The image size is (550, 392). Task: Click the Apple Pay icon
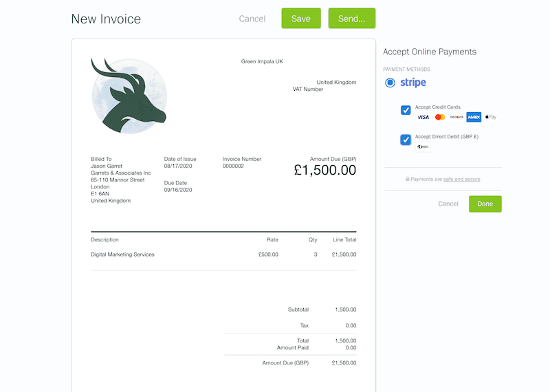(490, 118)
